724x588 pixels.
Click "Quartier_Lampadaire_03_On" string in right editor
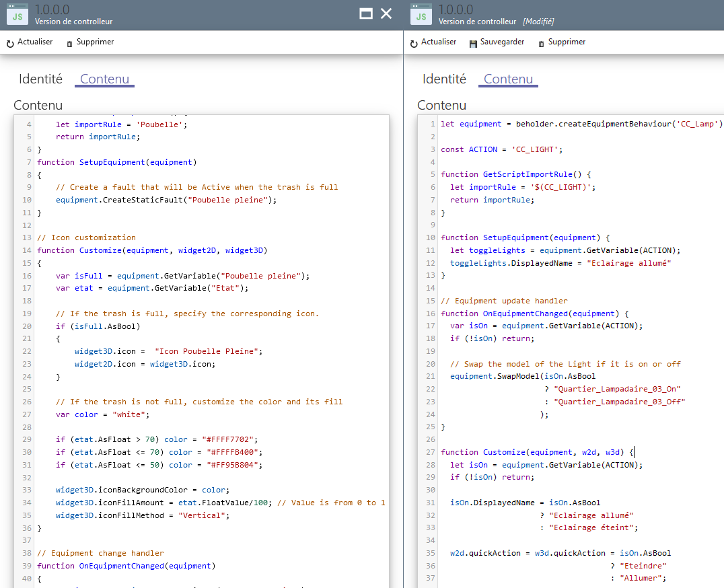coord(617,390)
